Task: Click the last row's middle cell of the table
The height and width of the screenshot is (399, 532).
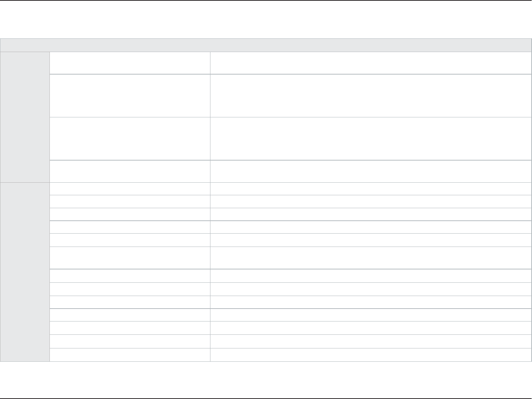Action: [x=130, y=355]
